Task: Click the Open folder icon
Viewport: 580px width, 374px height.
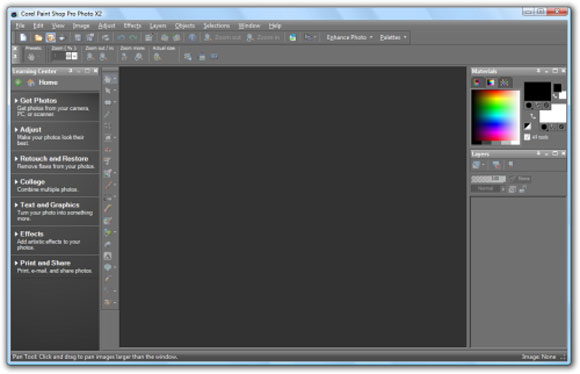Action: pos(38,37)
